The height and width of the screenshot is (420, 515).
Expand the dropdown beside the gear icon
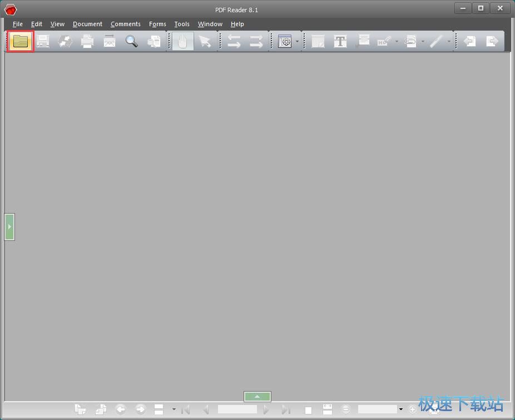(x=297, y=41)
